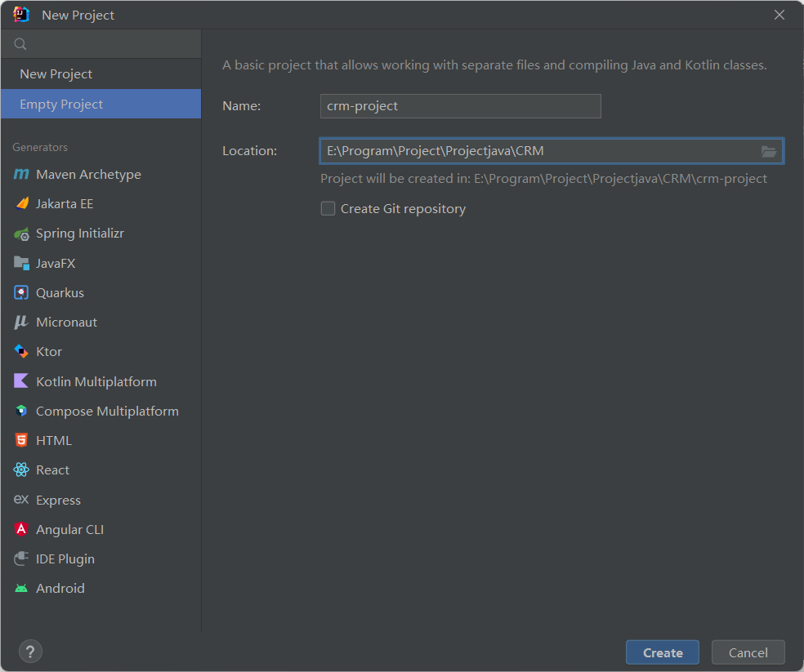Select New Project in the sidebar
The height and width of the screenshot is (672, 804).
pos(56,74)
